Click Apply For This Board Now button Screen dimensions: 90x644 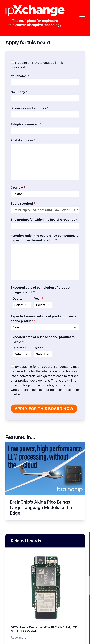coord(44,409)
